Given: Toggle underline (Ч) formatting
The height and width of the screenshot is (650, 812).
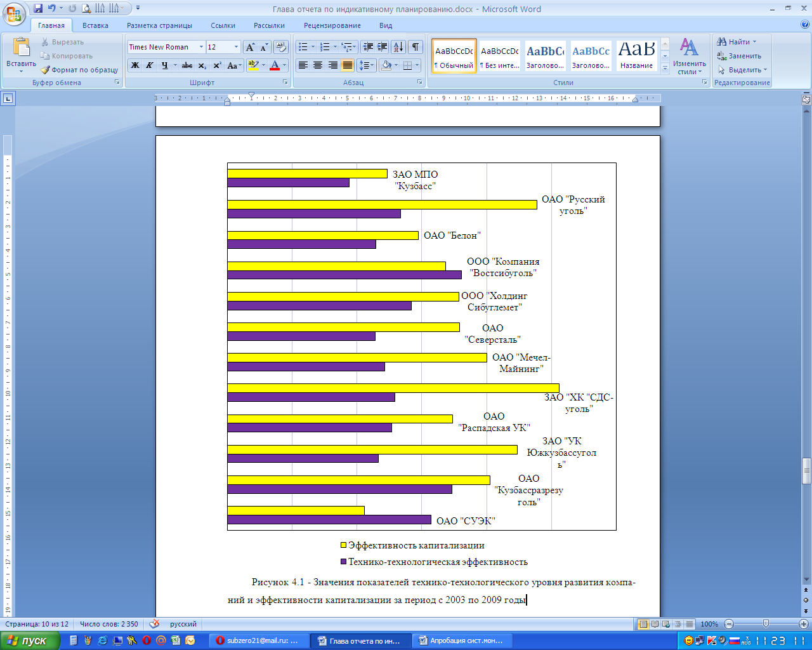Looking at the screenshot, I should point(164,65).
